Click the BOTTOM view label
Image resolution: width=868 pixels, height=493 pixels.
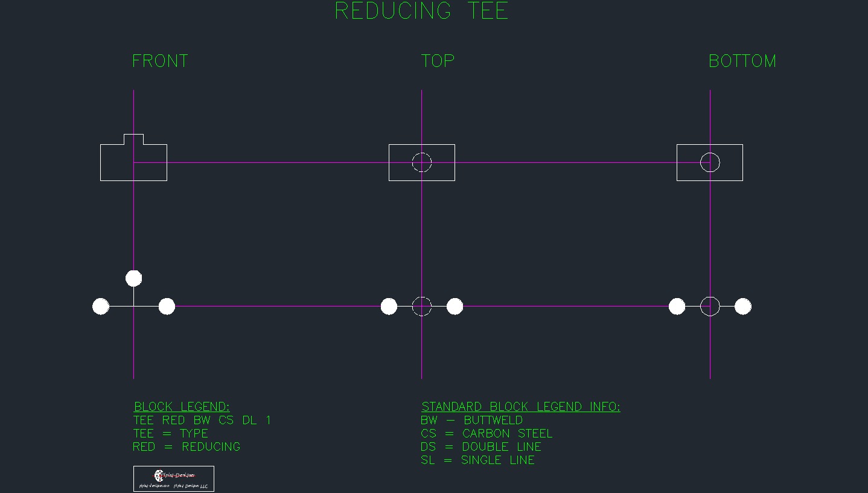click(x=742, y=61)
